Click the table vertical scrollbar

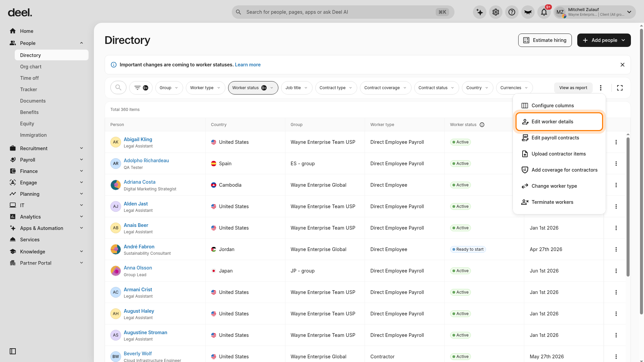coord(628,207)
